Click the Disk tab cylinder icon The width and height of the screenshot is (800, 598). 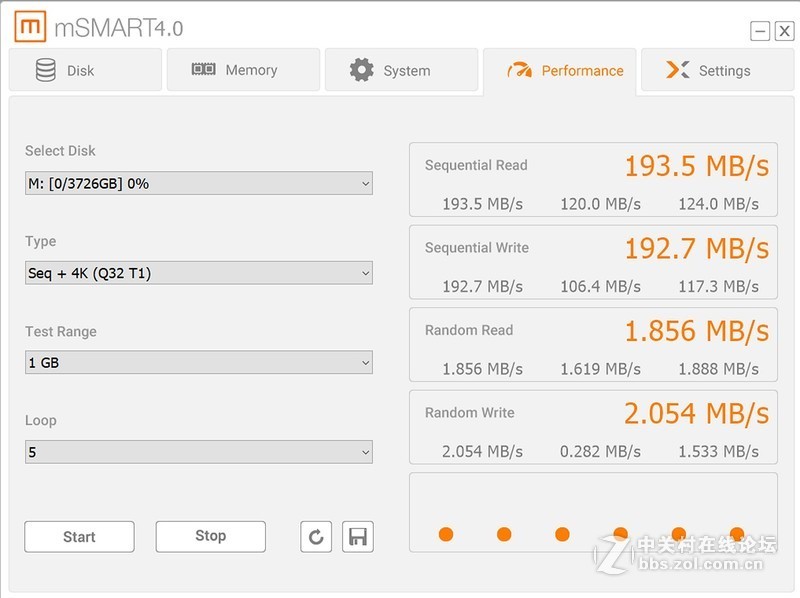(x=46, y=70)
